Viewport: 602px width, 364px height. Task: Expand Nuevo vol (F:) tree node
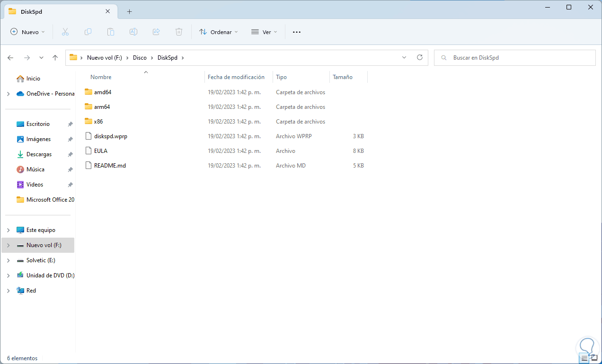[8, 245]
